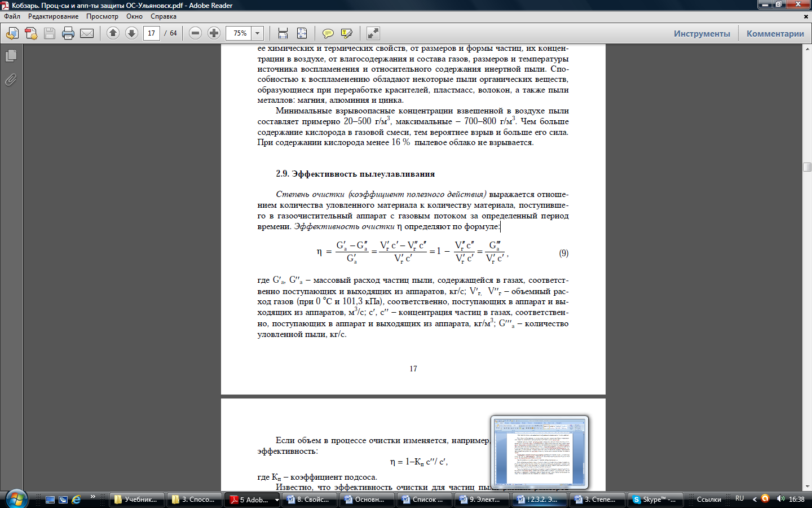Click the scrollbar up arrow at the top
The image size is (812, 508).
807,49
